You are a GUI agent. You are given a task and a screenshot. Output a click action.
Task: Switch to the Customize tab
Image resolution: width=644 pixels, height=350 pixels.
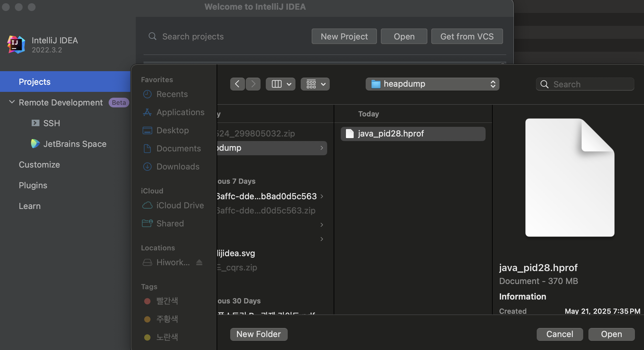[39, 165]
